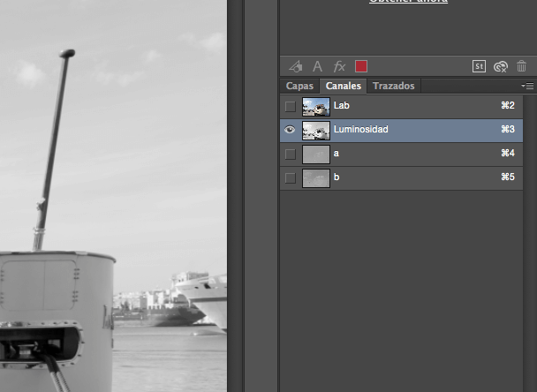Select the 'a' channel name
This screenshot has height=392, width=537.
coord(337,154)
